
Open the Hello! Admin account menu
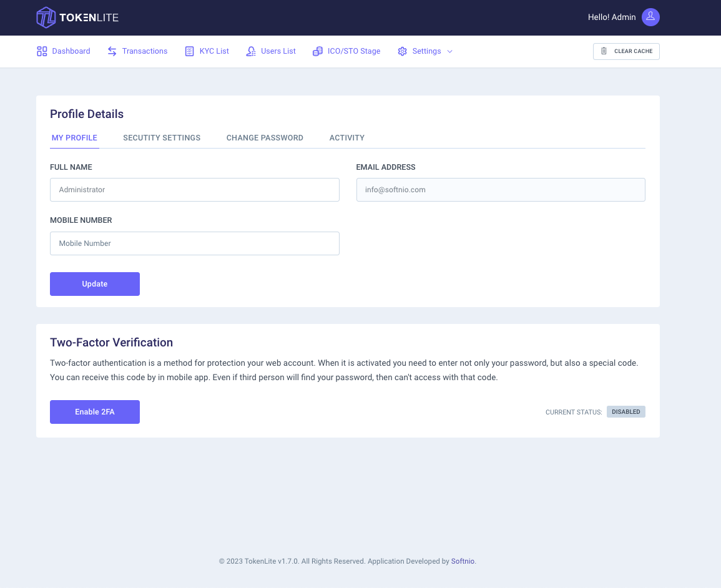(x=612, y=17)
